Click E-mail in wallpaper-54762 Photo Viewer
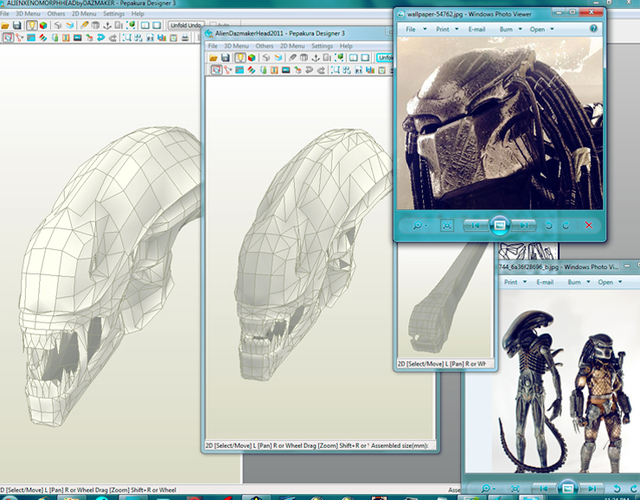Viewport: 640px width, 500px height. (x=476, y=29)
